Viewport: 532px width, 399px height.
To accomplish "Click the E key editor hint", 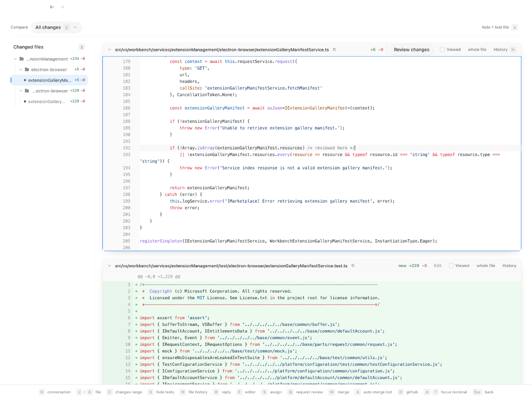I will point(239,392).
